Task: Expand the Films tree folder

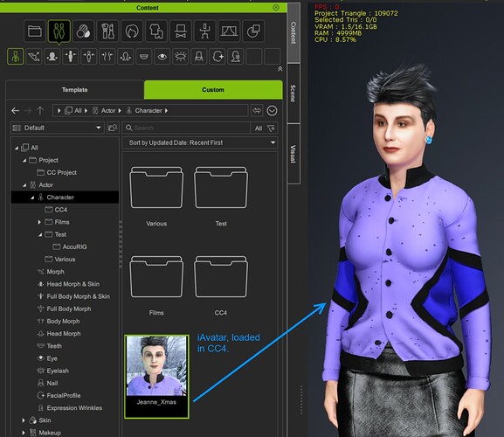Action: [39, 222]
